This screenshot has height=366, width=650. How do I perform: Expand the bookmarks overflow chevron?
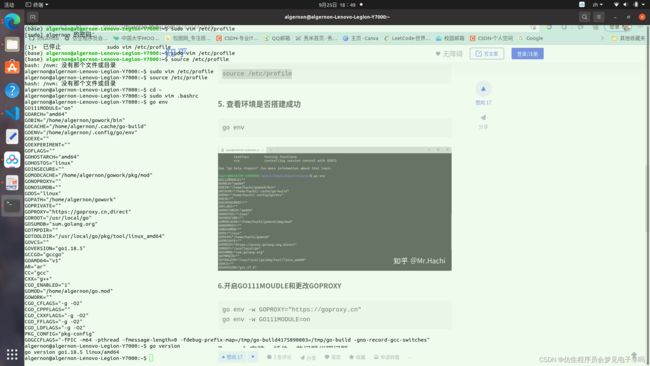point(602,38)
